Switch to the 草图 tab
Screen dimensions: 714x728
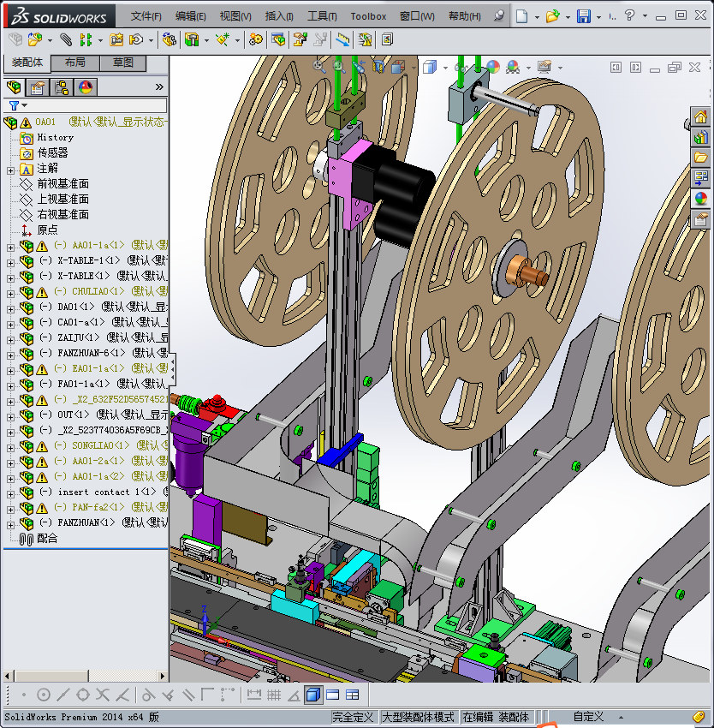[122, 63]
